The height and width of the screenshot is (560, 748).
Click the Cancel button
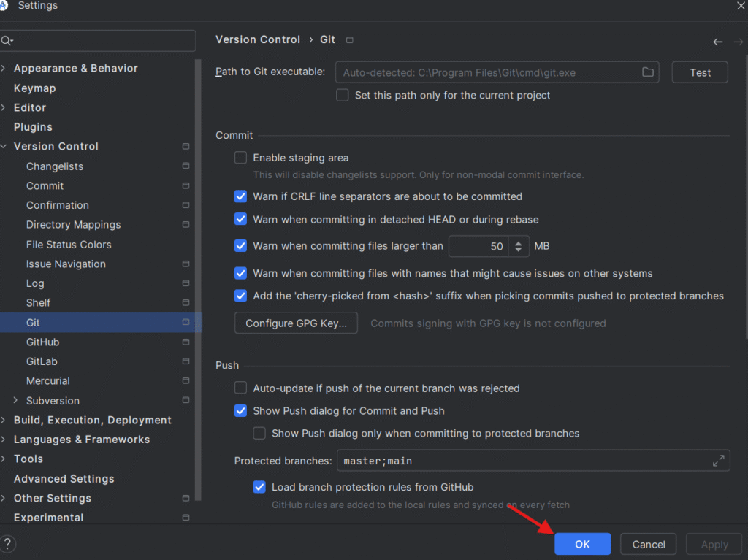click(649, 544)
